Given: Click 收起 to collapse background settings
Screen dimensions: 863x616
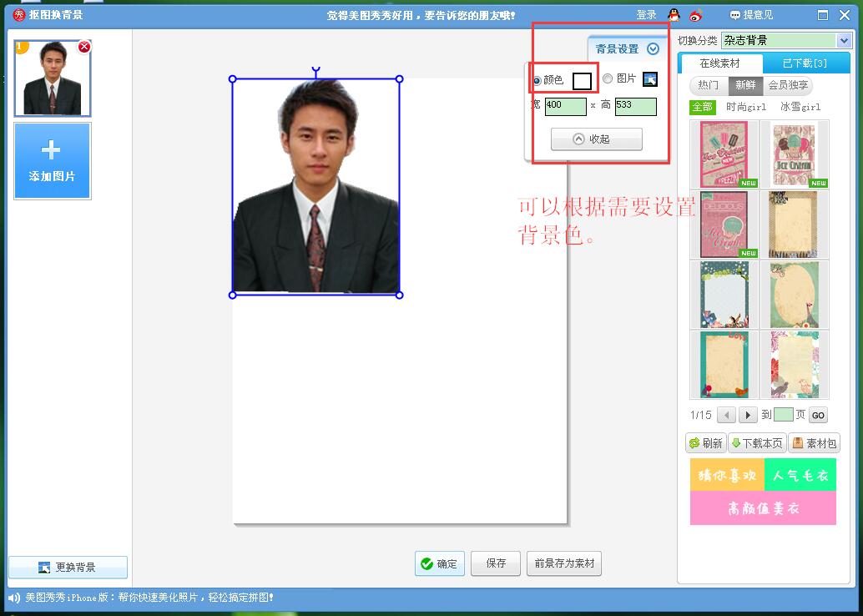Looking at the screenshot, I should (x=596, y=139).
